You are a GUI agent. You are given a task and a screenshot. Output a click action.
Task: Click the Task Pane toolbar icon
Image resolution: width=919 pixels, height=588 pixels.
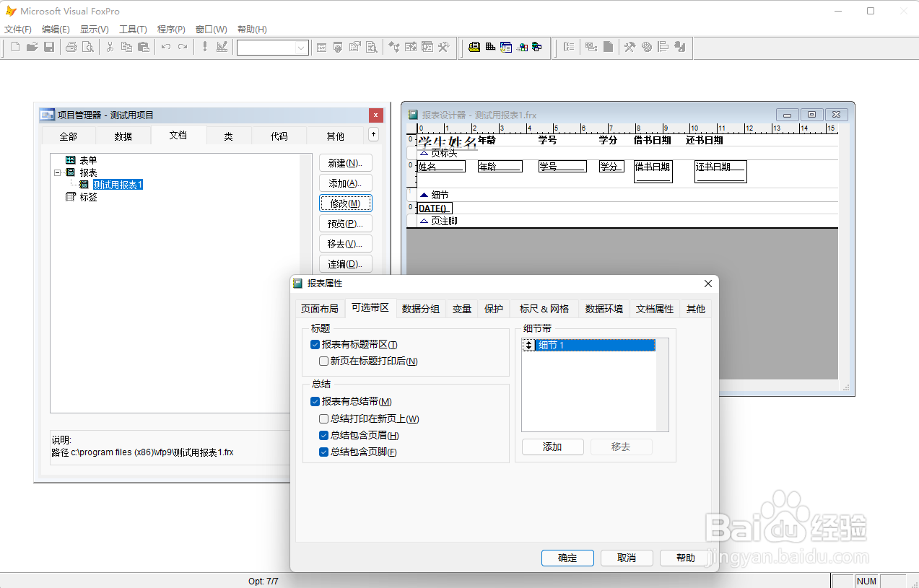tap(427, 47)
